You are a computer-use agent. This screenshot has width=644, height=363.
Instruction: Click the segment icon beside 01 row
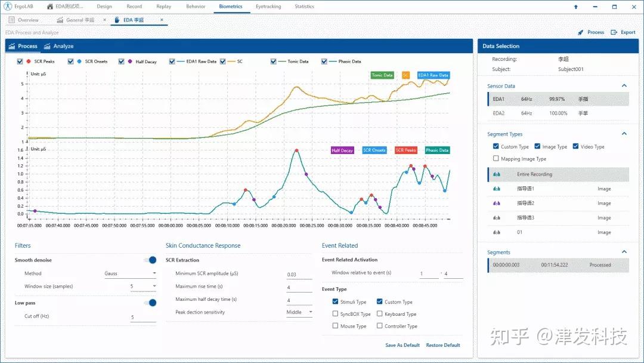click(x=497, y=232)
